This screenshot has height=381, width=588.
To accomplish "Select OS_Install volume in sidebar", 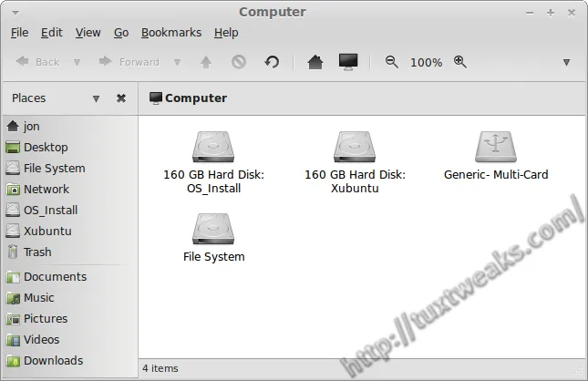I will pyautogui.click(x=70, y=211).
